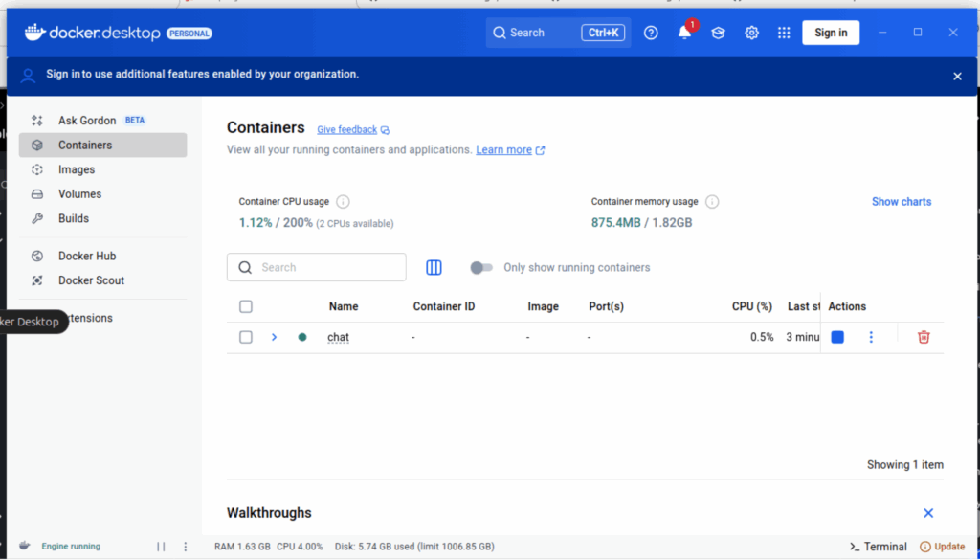Viewport: 980px width, 560px height.
Task: Click the PERSONAL plan badge
Action: coord(189,34)
